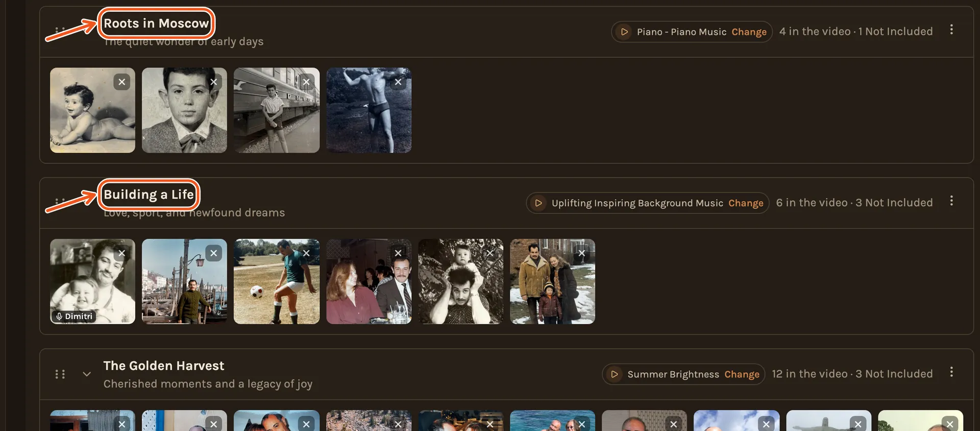
Task: Play Uplifting Inspiring Background Music preview
Action: tap(538, 203)
